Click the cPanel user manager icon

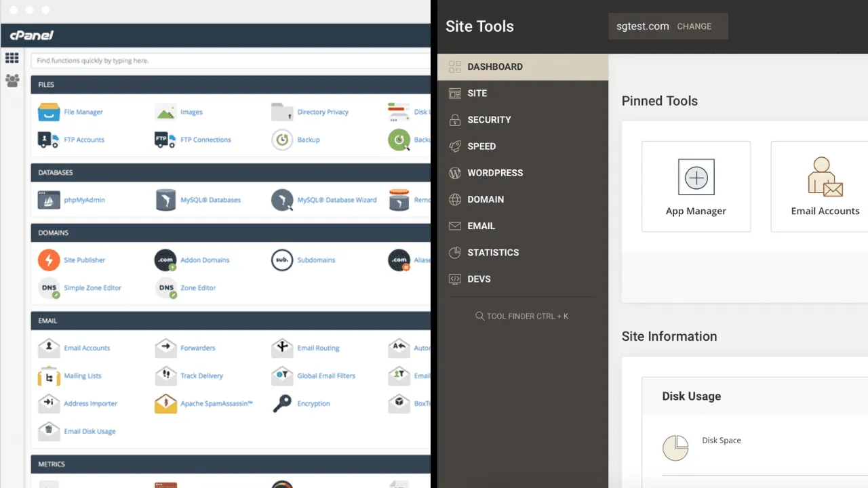click(12, 81)
